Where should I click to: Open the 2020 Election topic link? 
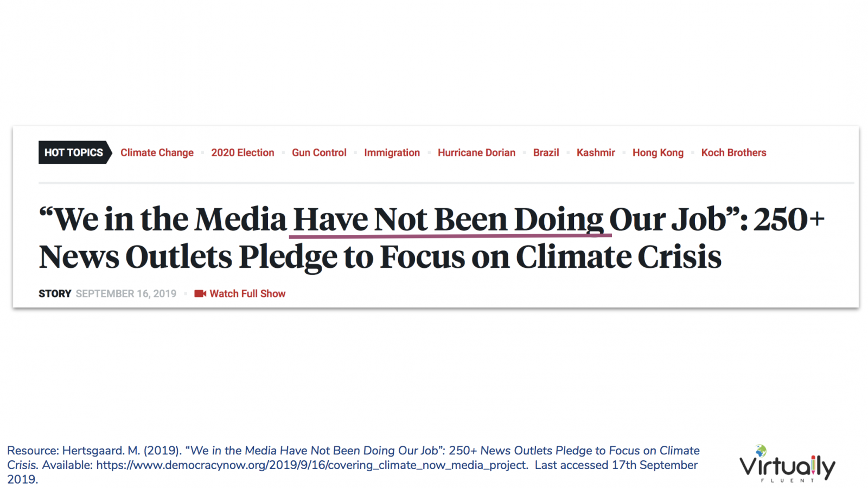click(x=242, y=152)
